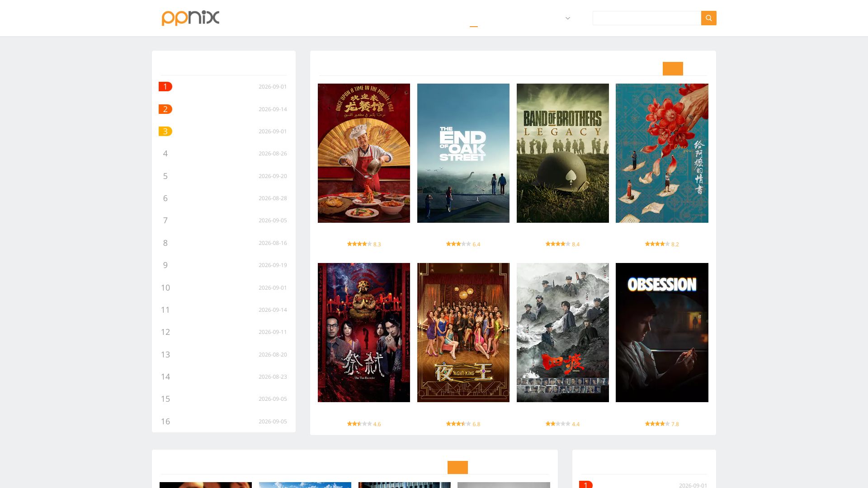Viewport: 868px width, 488px height.
Task: Click the date 2026-09-19
Action: 273,265
